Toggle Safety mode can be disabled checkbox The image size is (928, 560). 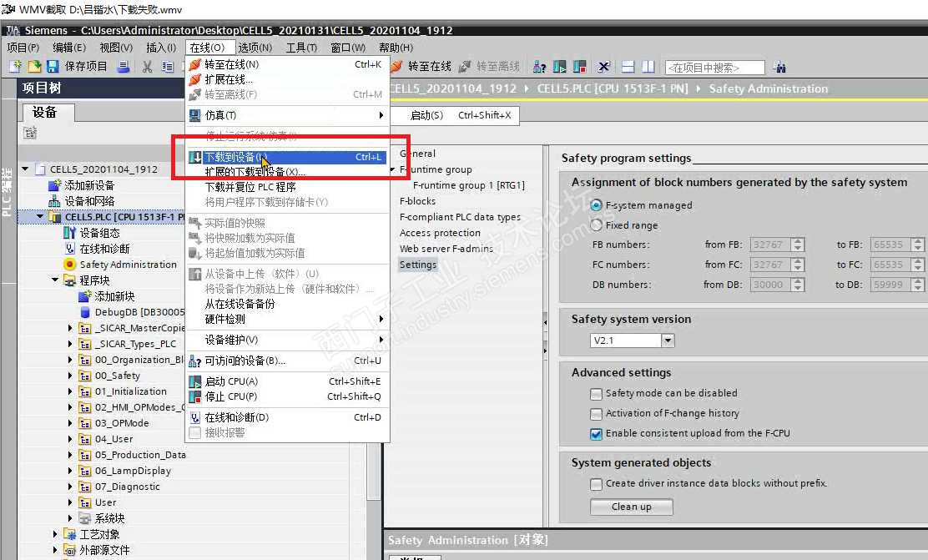tap(596, 394)
